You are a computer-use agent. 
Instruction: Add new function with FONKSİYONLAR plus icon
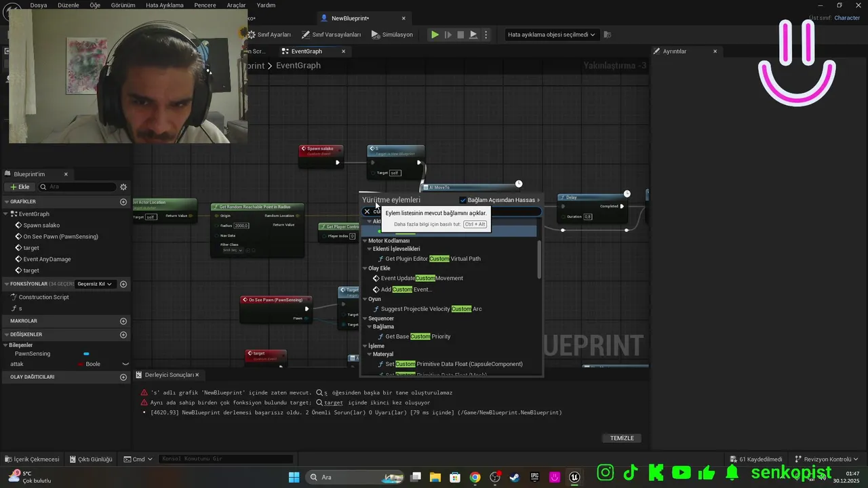click(123, 284)
